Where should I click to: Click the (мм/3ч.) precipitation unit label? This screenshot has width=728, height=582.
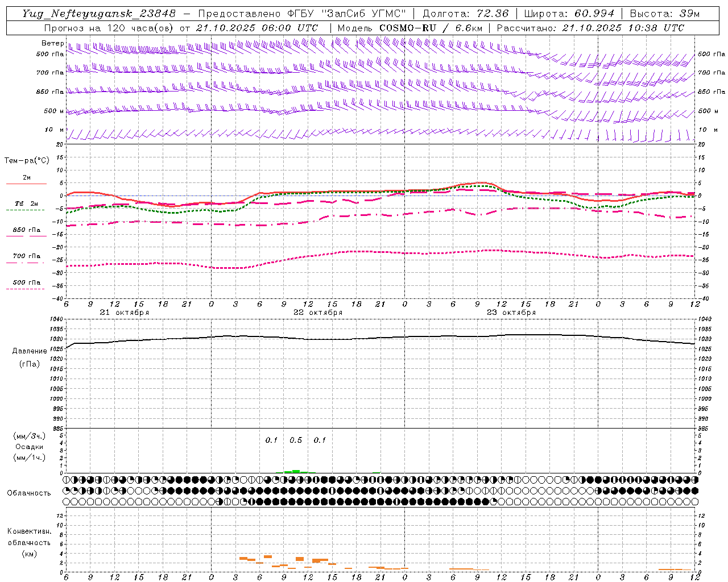[x=30, y=436]
